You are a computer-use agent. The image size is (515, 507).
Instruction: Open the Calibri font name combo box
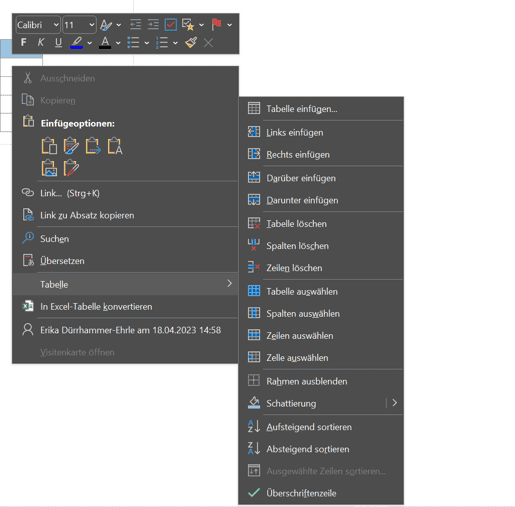pos(38,25)
